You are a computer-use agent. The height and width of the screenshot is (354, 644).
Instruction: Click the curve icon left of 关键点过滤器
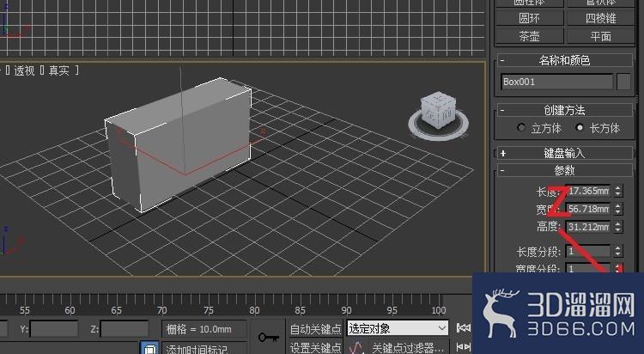point(356,347)
